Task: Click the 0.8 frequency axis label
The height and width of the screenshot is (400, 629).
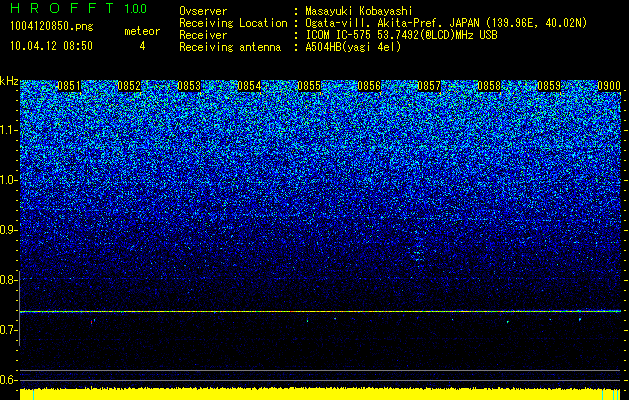Action: coord(9,280)
